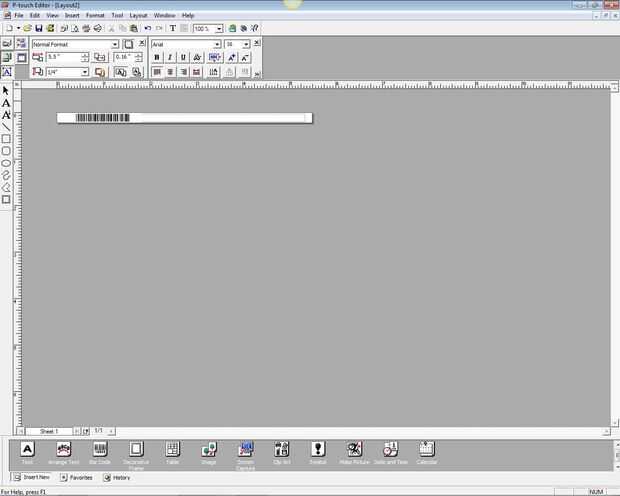This screenshot has height=496, width=620.
Task: Select the freehand Curve tool
Action: [x=6, y=175]
